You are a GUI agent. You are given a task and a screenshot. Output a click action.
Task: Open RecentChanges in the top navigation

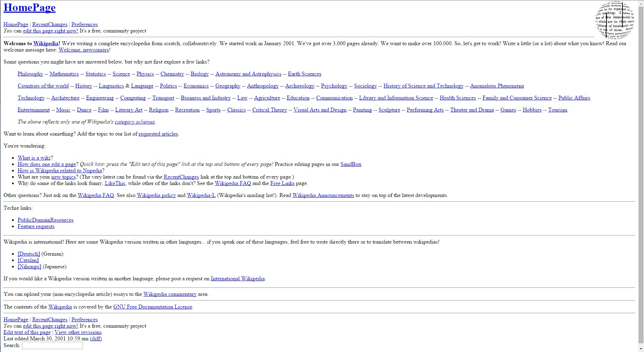49,24
